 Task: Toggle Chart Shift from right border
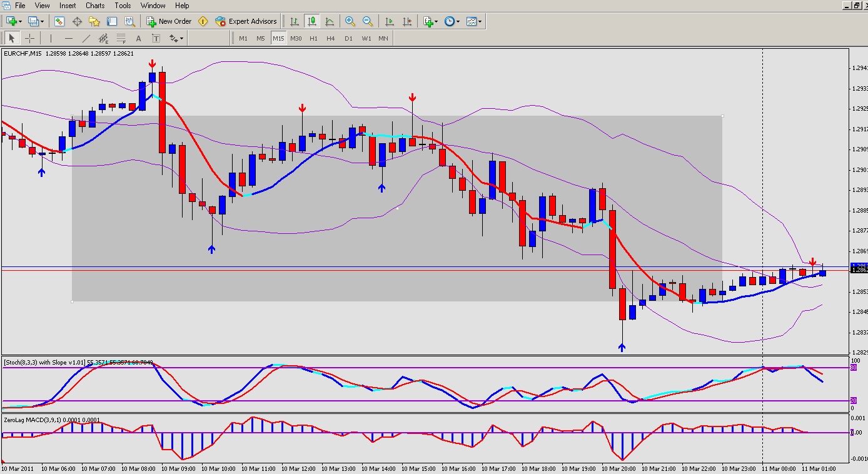pyautogui.click(x=407, y=21)
